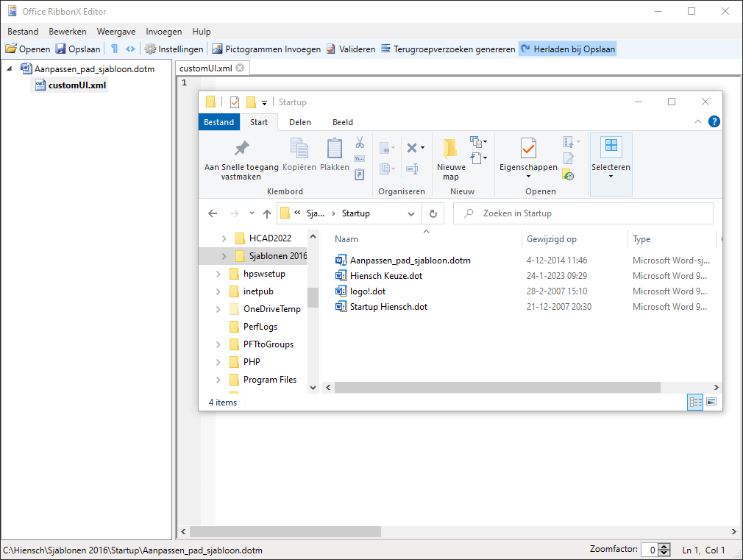This screenshot has height=560, width=743.
Task: Click the Kopiëren naar icon
Action: coord(387,169)
